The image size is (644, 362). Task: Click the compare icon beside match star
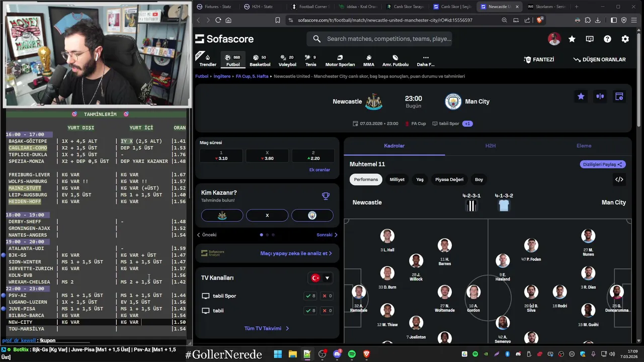point(600,96)
